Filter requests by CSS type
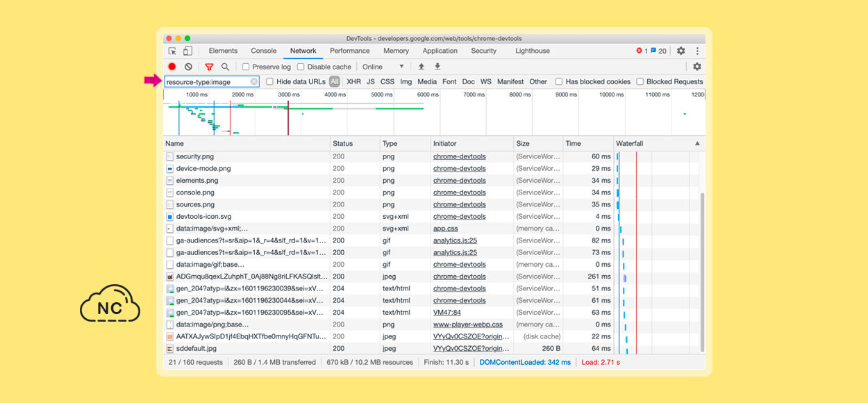Image resolution: width=868 pixels, height=403 pixels. tap(387, 82)
